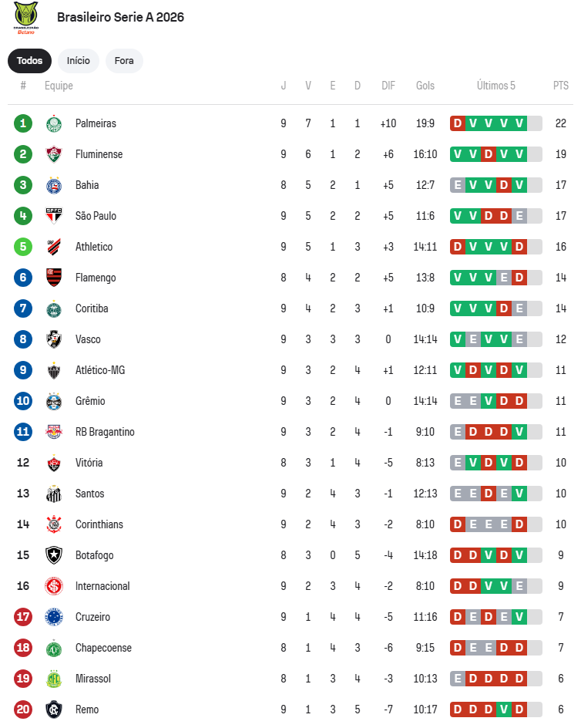581x728 pixels.
Task: Sort table by PTS column header
Action: pyautogui.click(x=561, y=86)
